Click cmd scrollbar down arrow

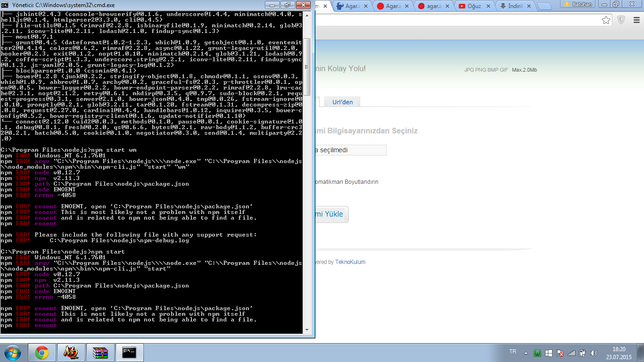[x=306, y=330]
